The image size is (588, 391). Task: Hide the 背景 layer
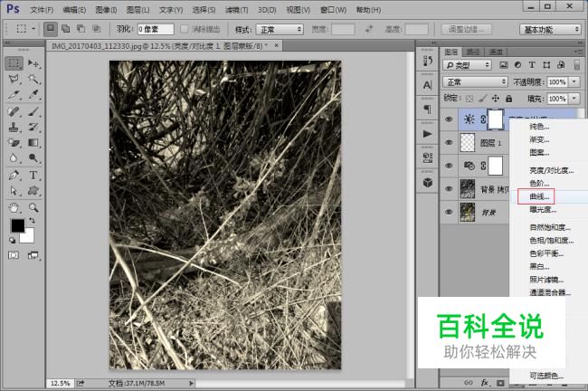pos(449,212)
